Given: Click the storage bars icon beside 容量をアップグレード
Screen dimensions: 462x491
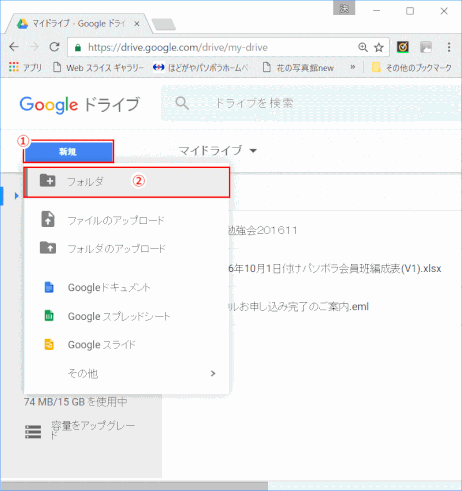Looking at the screenshot, I should tap(33, 431).
